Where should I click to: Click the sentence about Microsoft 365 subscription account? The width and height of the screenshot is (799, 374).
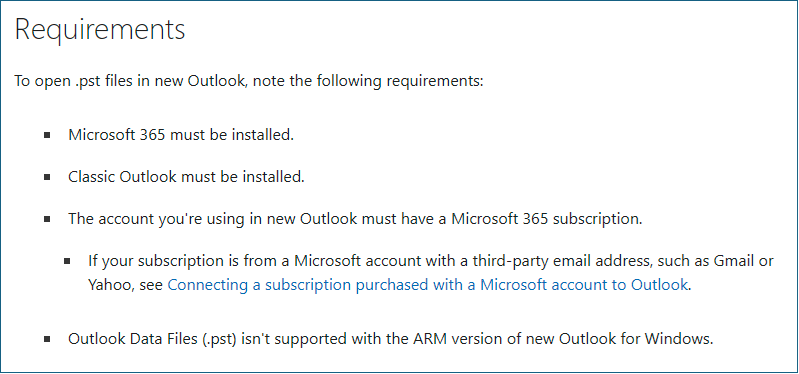[356, 219]
